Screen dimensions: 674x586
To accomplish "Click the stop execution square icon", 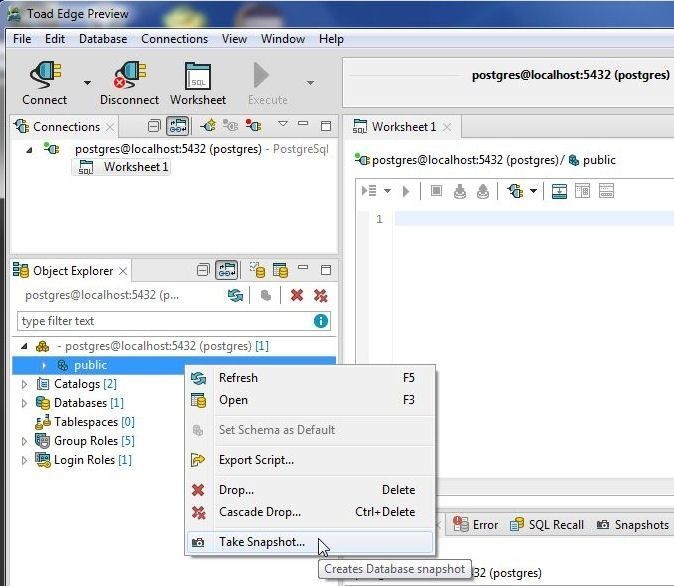I will pos(436,190).
